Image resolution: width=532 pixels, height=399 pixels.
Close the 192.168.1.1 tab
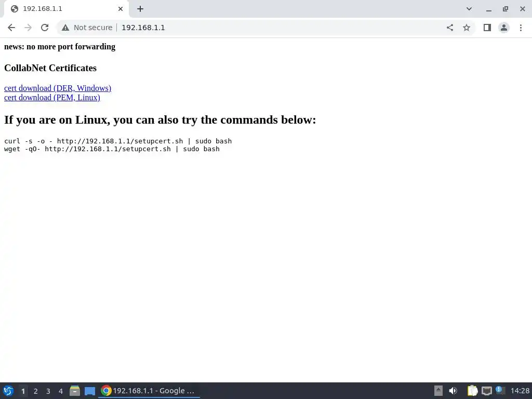click(121, 9)
